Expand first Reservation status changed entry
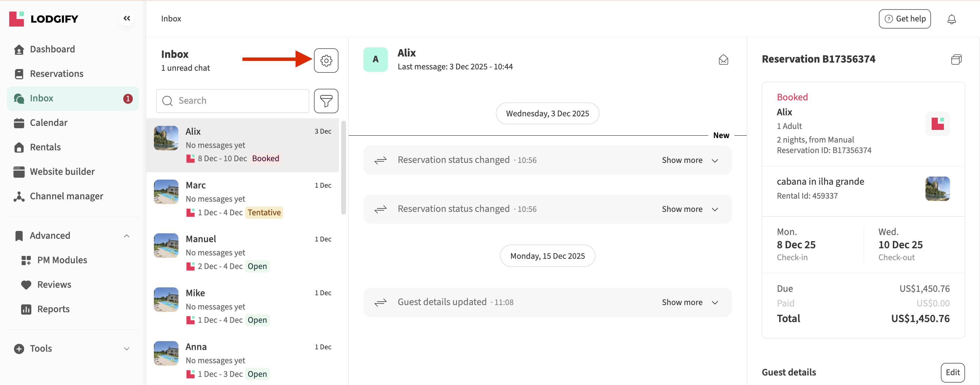The height and width of the screenshot is (385, 980). 689,160
